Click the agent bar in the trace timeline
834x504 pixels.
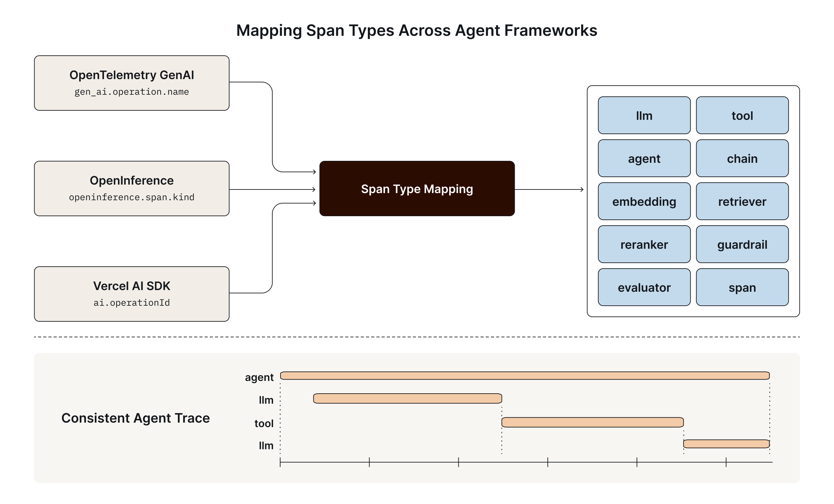(x=525, y=375)
